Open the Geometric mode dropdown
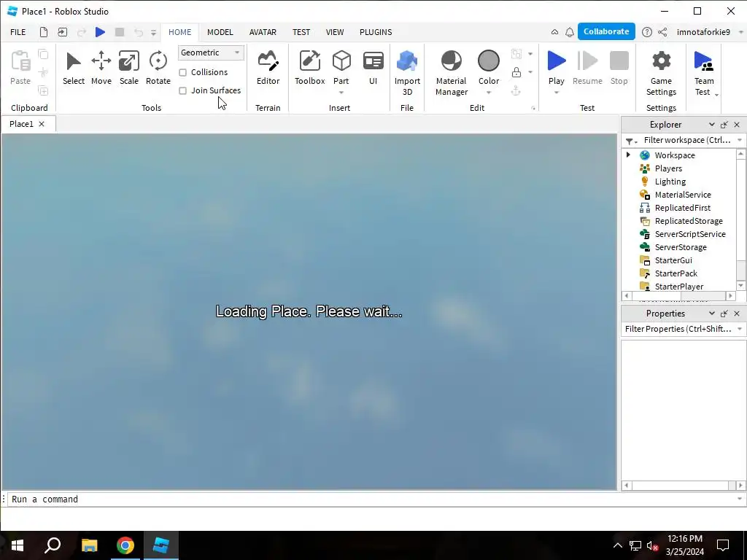The width and height of the screenshot is (747, 560). (x=211, y=52)
